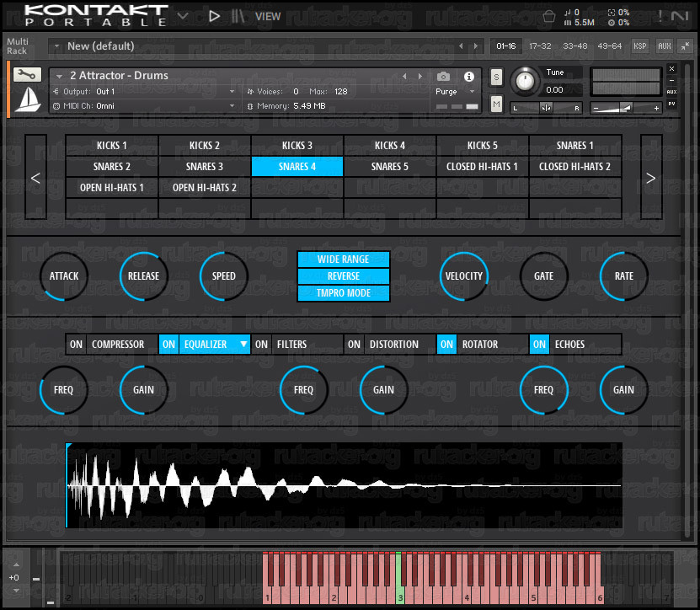Open the VIEW menu
700x610 pixels.
[268, 17]
